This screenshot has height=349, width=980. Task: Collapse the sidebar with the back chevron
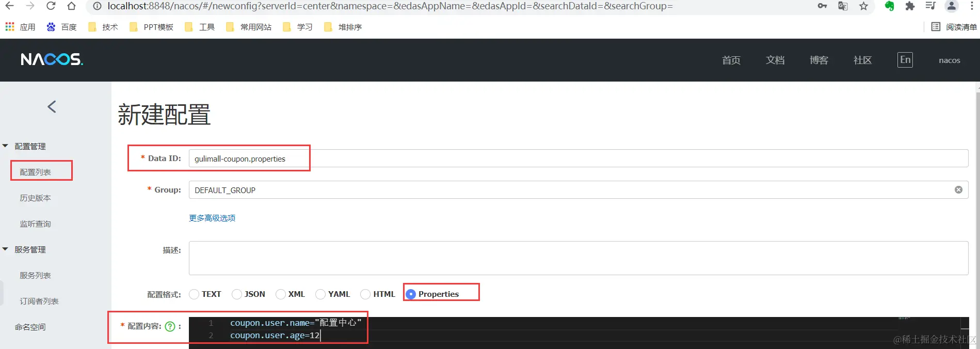(x=52, y=107)
